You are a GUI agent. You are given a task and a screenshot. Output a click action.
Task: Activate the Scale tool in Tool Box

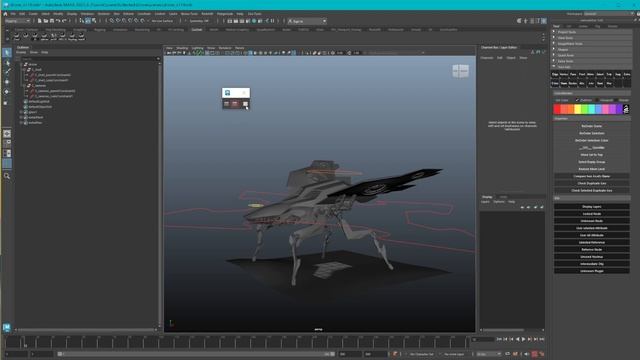[6, 102]
